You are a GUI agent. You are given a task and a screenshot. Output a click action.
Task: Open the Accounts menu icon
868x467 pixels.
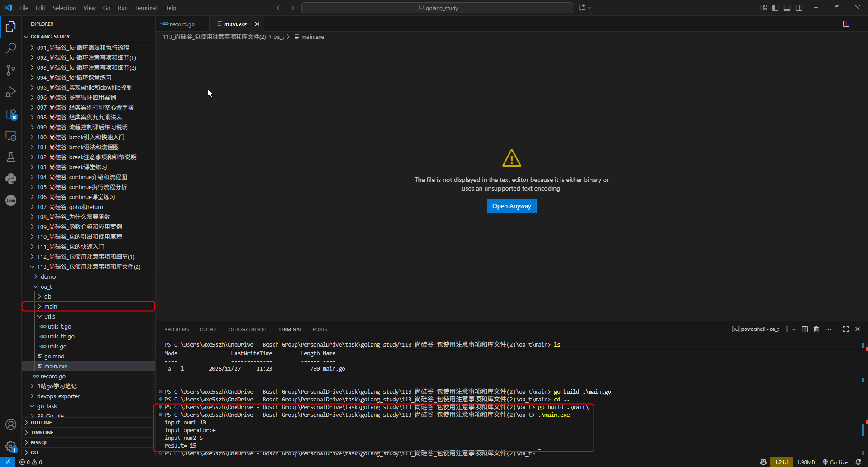(11, 424)
